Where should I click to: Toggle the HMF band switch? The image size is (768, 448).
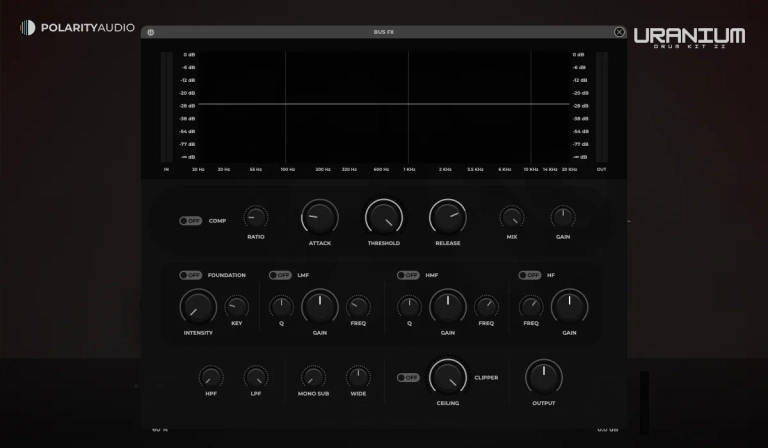[x=408, y=275]
